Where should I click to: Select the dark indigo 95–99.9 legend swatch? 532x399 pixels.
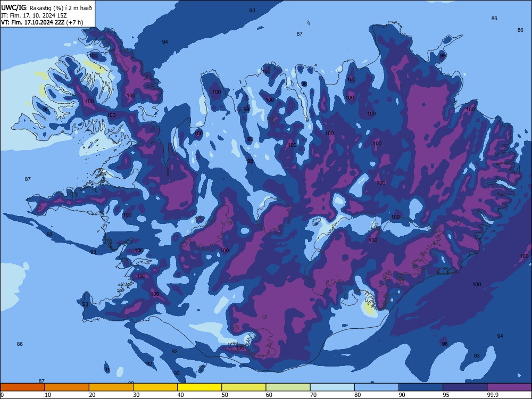(465, 387)
